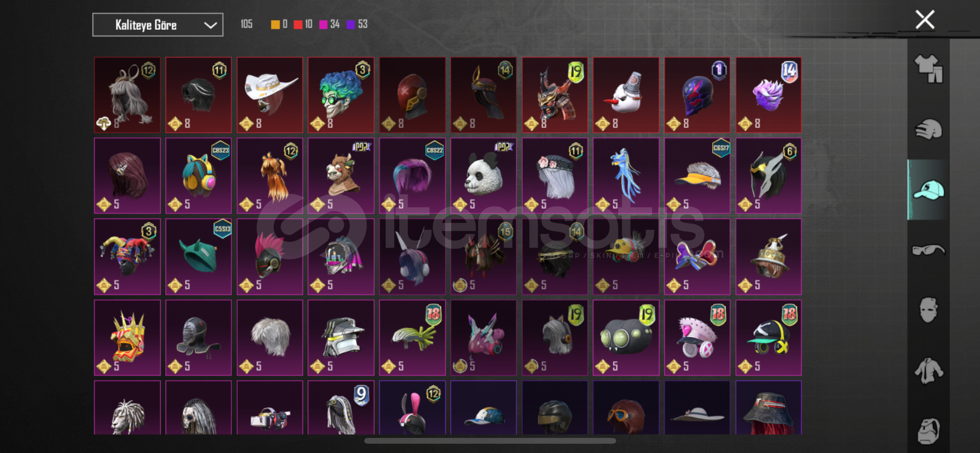Select the snowman head item thumbnail
This screenshot has height=453, width=980.
click(x=626, y=95)
